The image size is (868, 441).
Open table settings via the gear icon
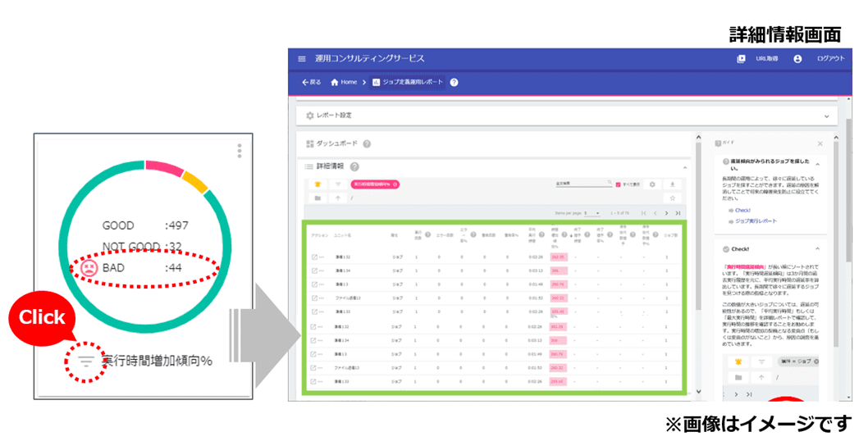(x=652, y=184)
